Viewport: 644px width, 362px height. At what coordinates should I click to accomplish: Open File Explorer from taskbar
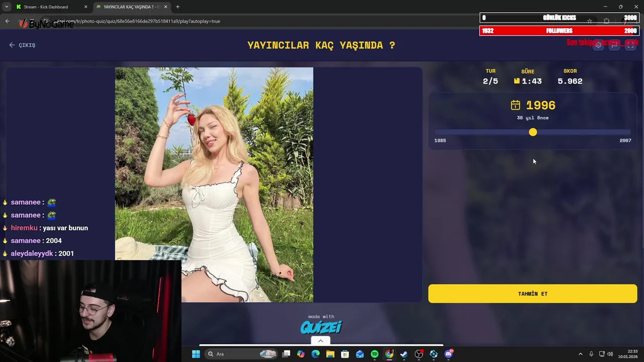(x=330, y=354)
